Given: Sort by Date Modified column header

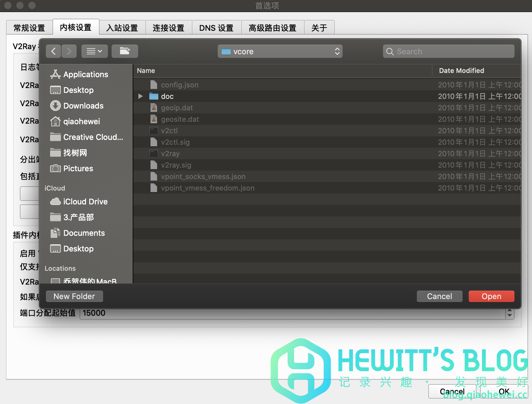Looking at the screenshot, I should [x=477, y=71].
